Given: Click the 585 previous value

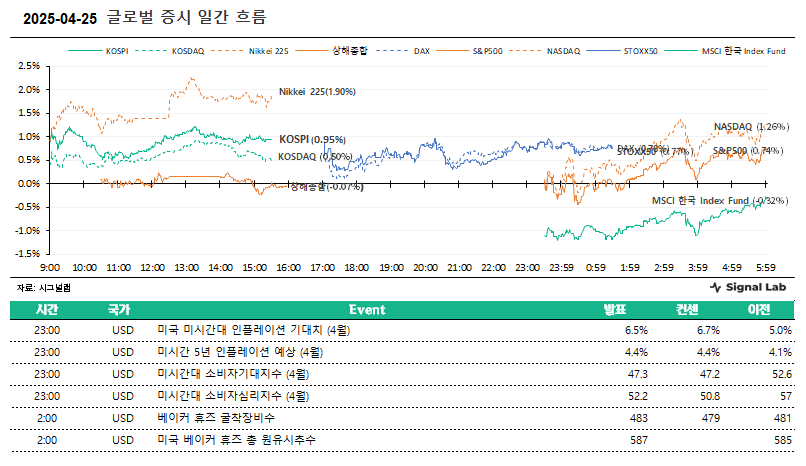Looking at the screenshot, I should [x=783, y=440].
